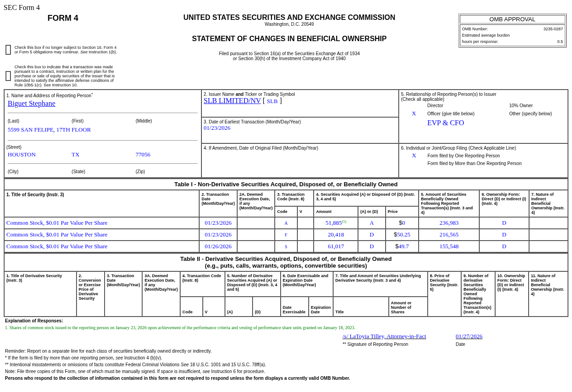
Task: Click the earliest transaction date 01/23/2026
Action: tap(217, 128)
